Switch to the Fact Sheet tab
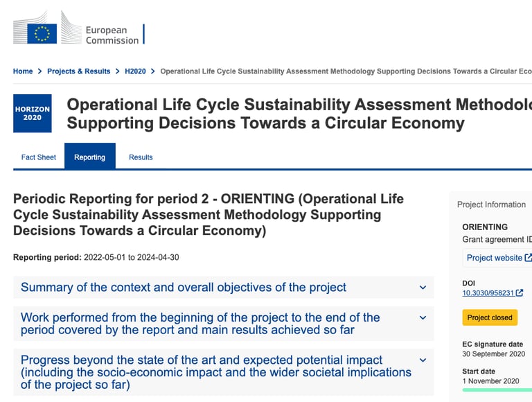 point(39,157)
